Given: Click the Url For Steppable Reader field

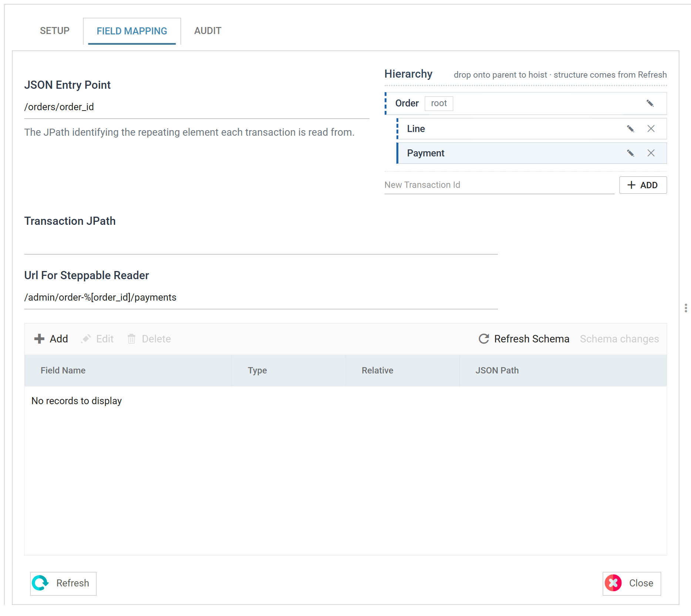Looking at the screenshot, I should [x=261, y=298].
